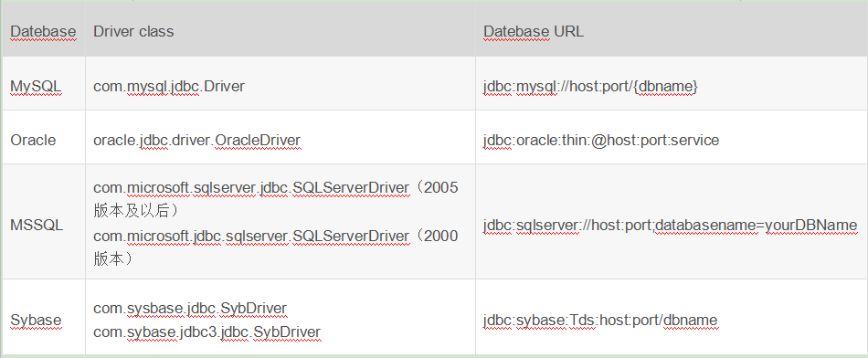Click the jdbc:oracle:thin:@host:port:service URL
The height and width of the screenshot is (358, 868).
point(601,140)
